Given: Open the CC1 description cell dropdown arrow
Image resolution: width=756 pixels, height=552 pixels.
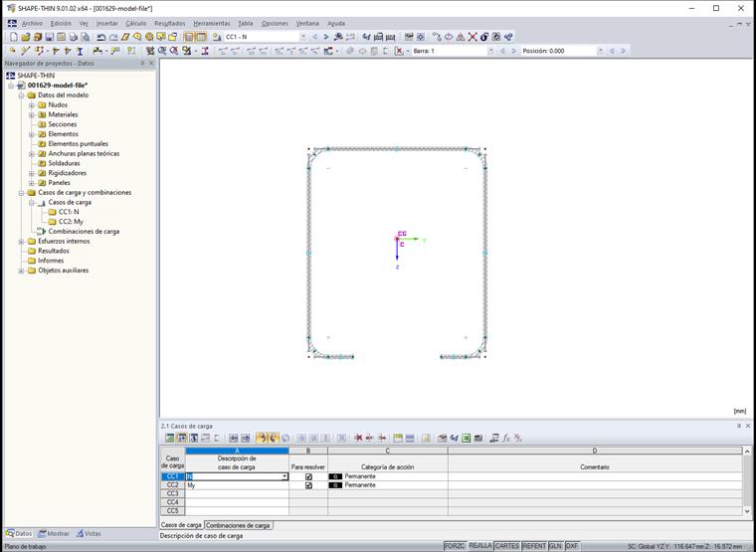Looking at the screenshot, I should [284, 476].
